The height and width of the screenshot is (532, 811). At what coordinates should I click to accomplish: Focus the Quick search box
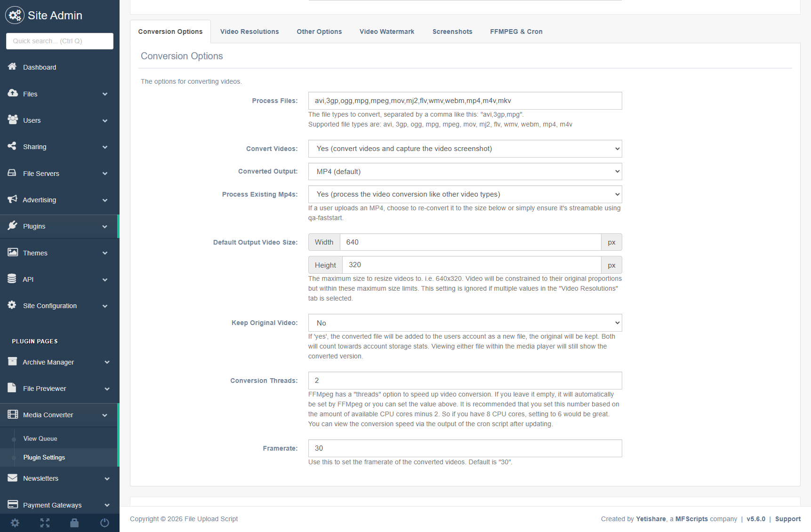[60, 41]
